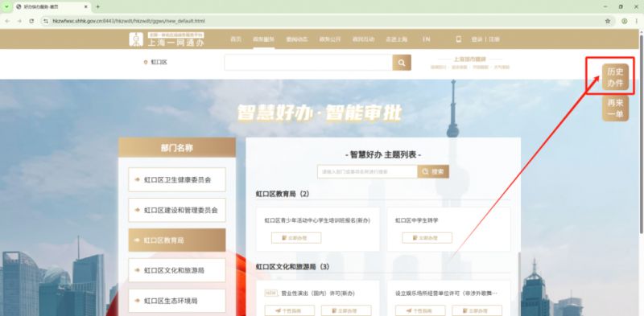Focus the main site search box

pyautogui.click(x=308, y=63)
